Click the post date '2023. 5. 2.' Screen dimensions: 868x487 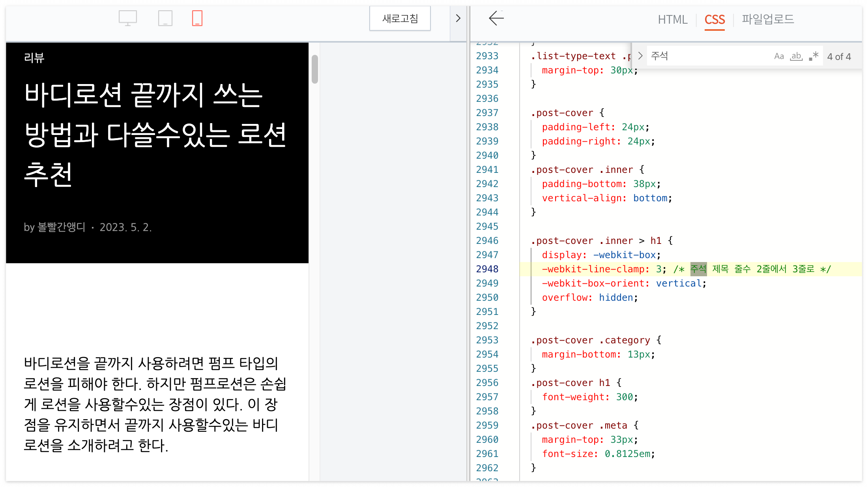(125, 227)
